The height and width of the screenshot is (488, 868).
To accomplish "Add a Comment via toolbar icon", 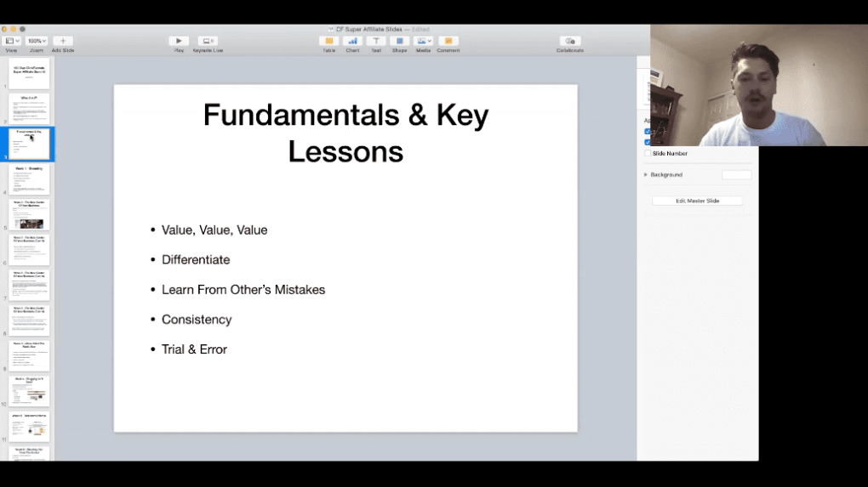I will 448,41.
